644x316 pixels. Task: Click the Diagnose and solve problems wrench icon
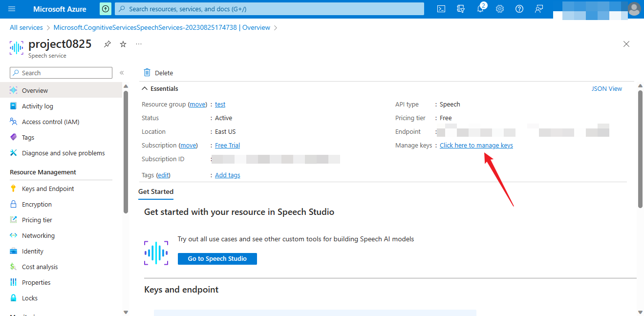13,153
